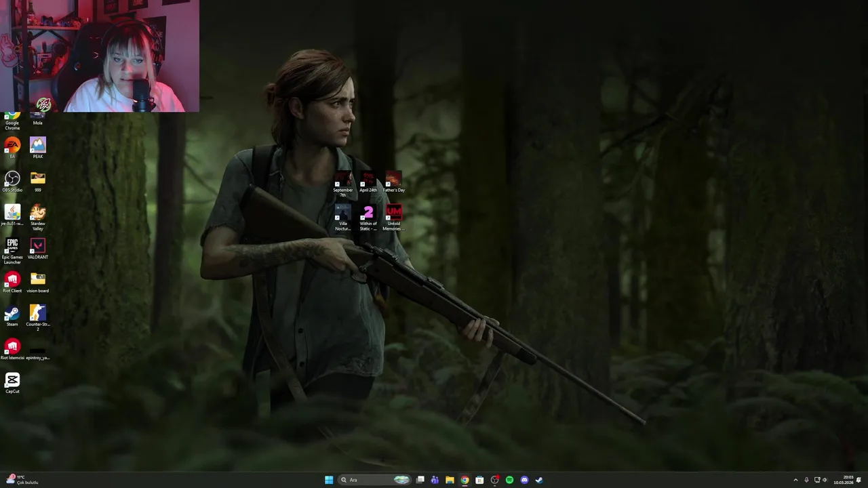Open Steam from the taskbar

pyautogui.click(x=539, y=480)
